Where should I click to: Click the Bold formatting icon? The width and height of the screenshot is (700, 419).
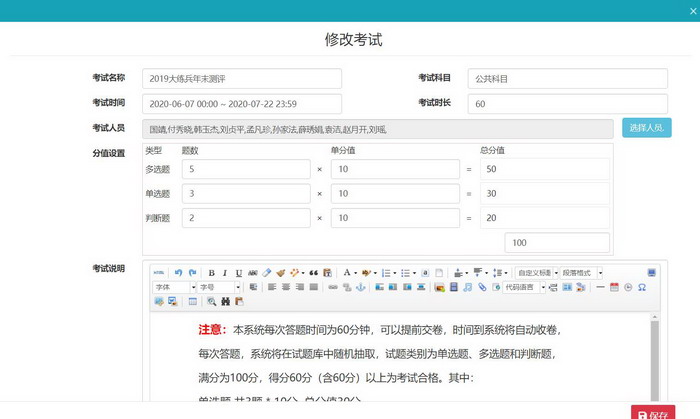(x=211, y=272)
